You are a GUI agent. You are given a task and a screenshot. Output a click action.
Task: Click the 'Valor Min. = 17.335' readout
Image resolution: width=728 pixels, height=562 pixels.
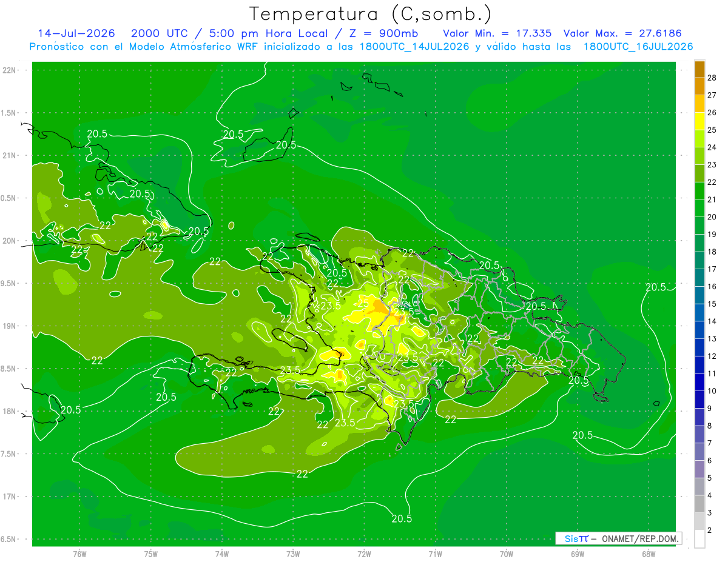[x=497, y=33]
